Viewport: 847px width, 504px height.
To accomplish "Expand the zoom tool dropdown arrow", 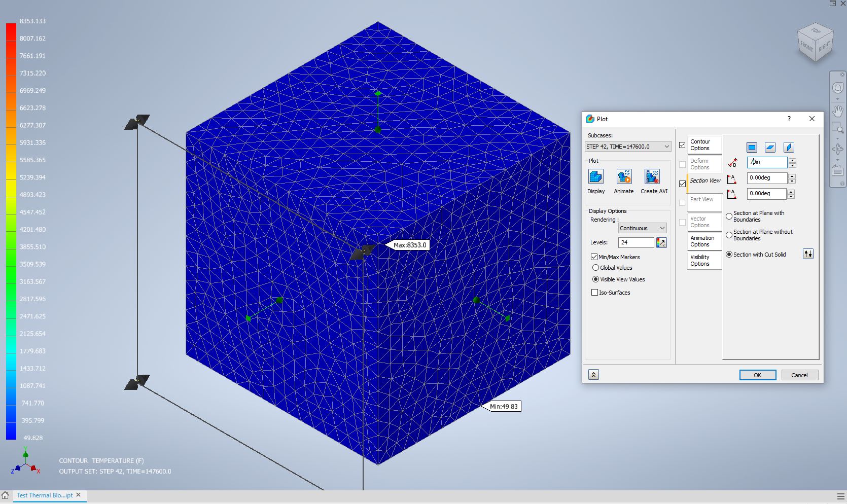I will 837,137.
